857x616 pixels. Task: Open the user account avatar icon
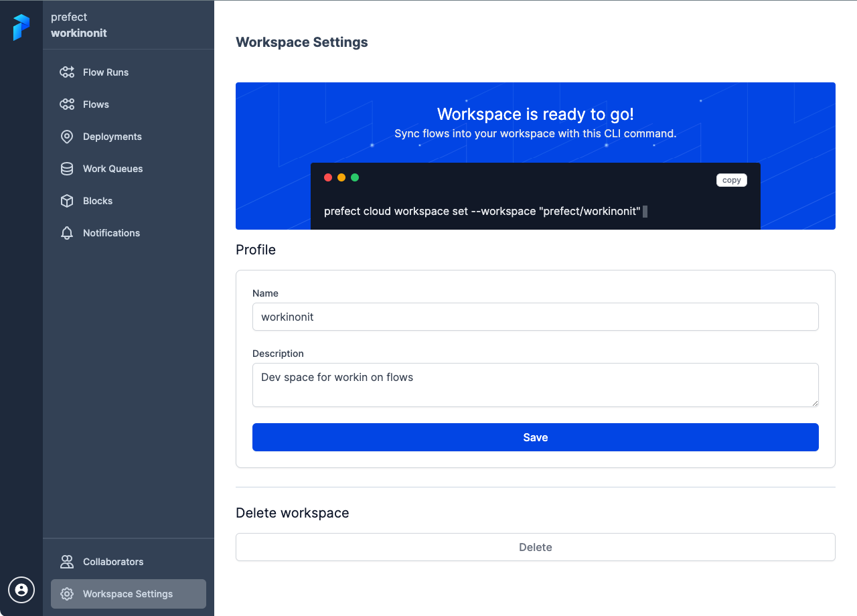(x=21, y=590)
